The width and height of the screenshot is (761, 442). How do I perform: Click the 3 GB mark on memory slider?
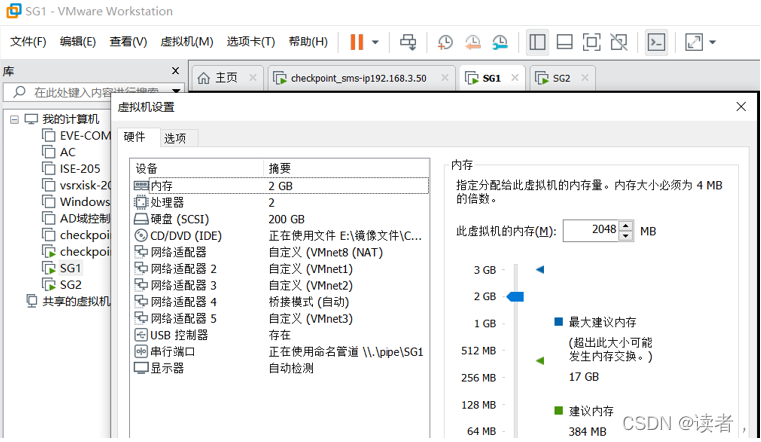tap(485, 270)
